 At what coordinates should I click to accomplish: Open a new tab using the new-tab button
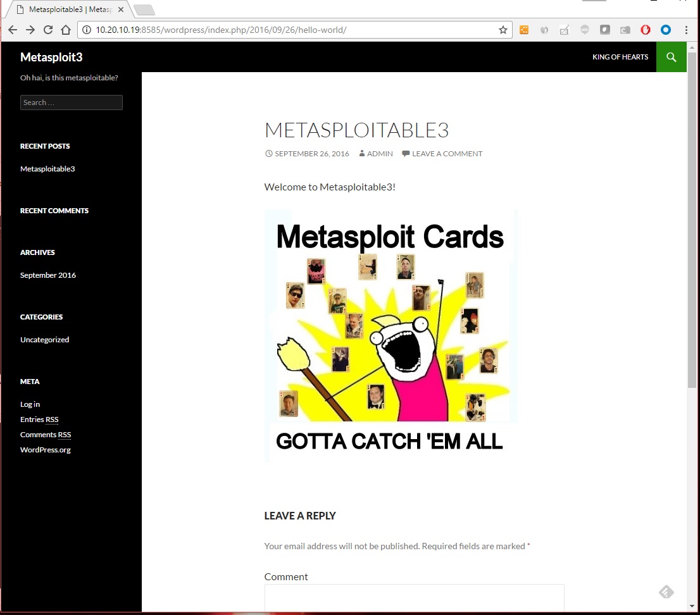(145, 10)
